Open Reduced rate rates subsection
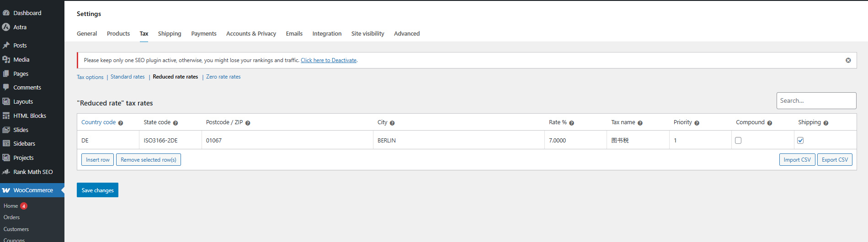 pos(176,77)
